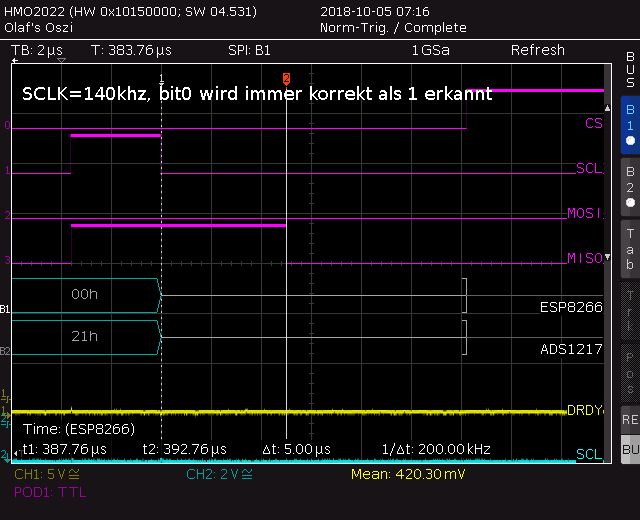This screenshot has height=520, width=640.
Task: Click the T: 383.76µs trigger time readout
Action: pos(131,50)
